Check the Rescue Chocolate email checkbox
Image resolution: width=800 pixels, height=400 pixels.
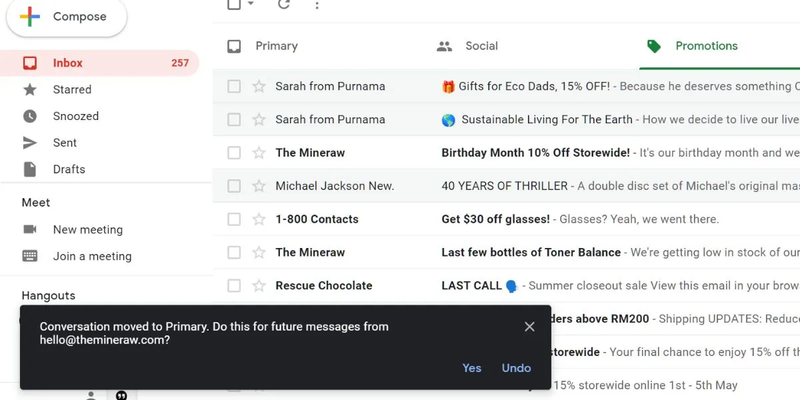[x=234, y=285]
